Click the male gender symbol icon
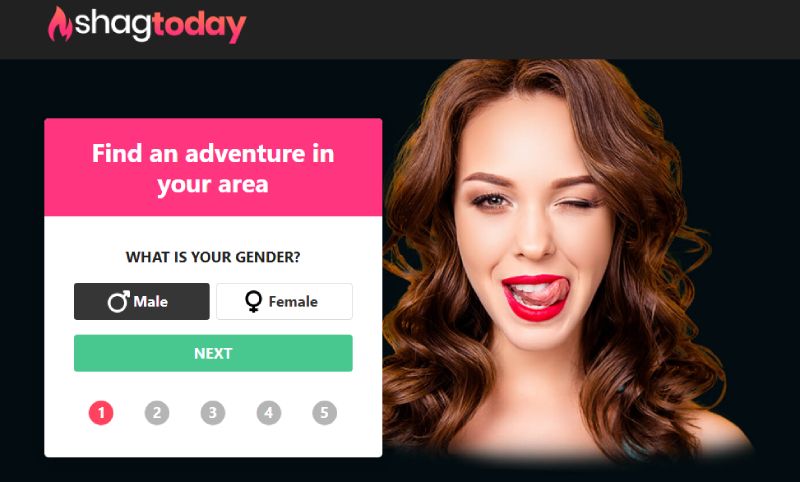This screenshot has height=482, width=800. pos(118,301)
